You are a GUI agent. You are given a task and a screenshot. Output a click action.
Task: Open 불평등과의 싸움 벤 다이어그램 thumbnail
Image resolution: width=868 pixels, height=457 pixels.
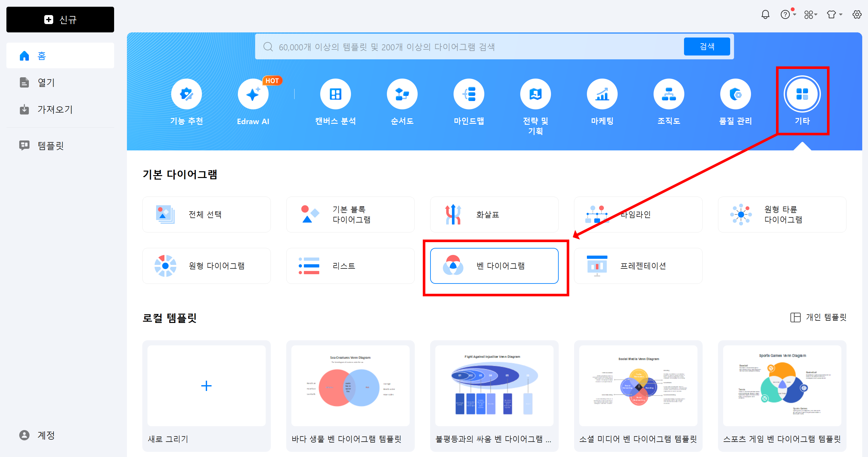pyautogui.click(x=494, y=385)
